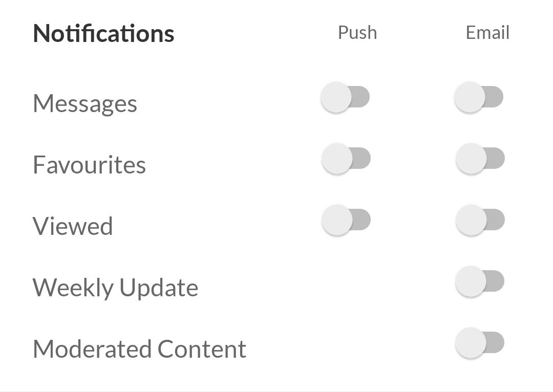Click the Favourites row label
This screenshot has width=553, height=392.
click(89, 165)
